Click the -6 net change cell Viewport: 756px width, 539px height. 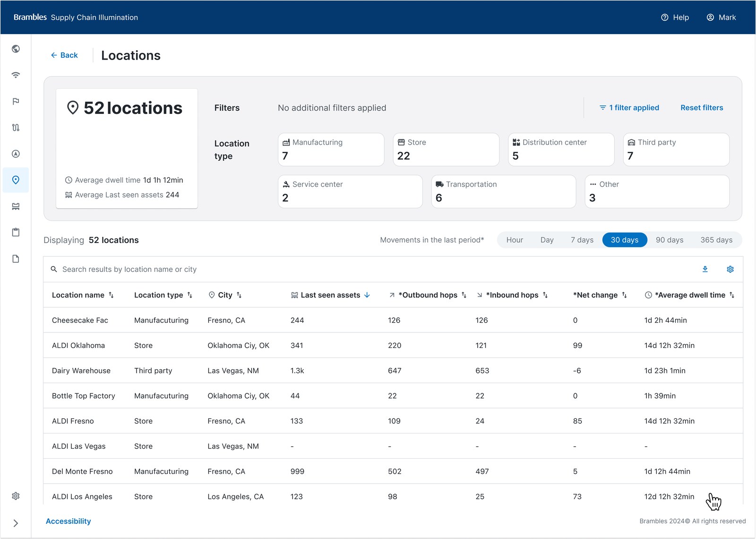pos(577,371)
